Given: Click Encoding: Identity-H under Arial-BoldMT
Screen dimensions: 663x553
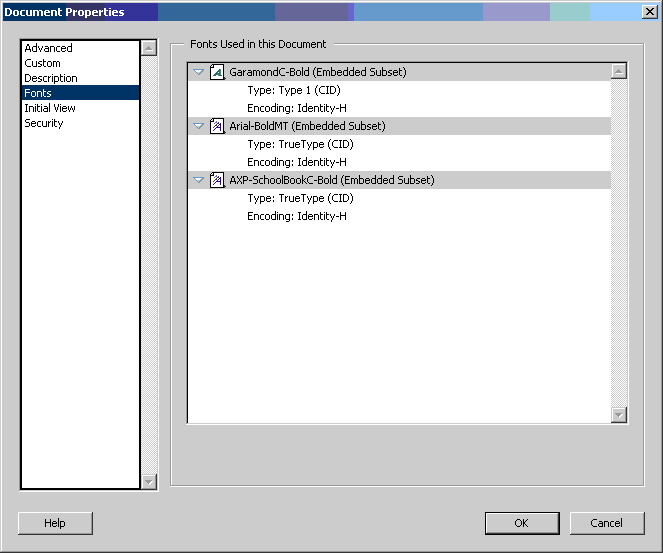Looking at the screenshot, I should click(297, 162).
